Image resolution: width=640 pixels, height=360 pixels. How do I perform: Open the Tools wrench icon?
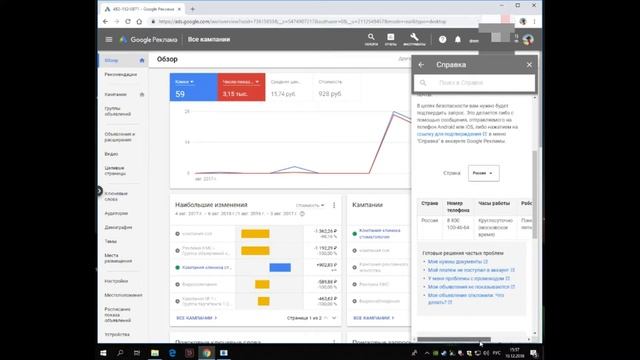tap(414, 39)
